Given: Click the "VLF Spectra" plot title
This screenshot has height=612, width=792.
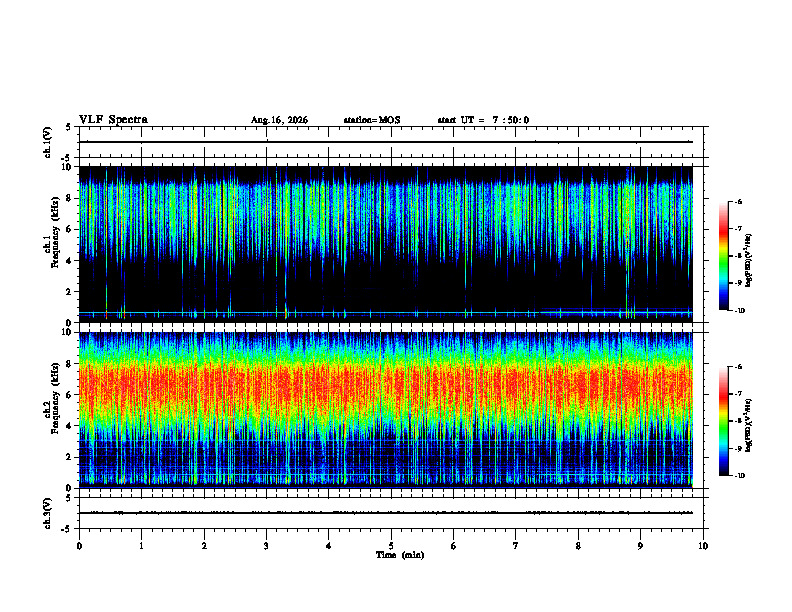Looking at the screenshot, I should (x=113, y=120).
